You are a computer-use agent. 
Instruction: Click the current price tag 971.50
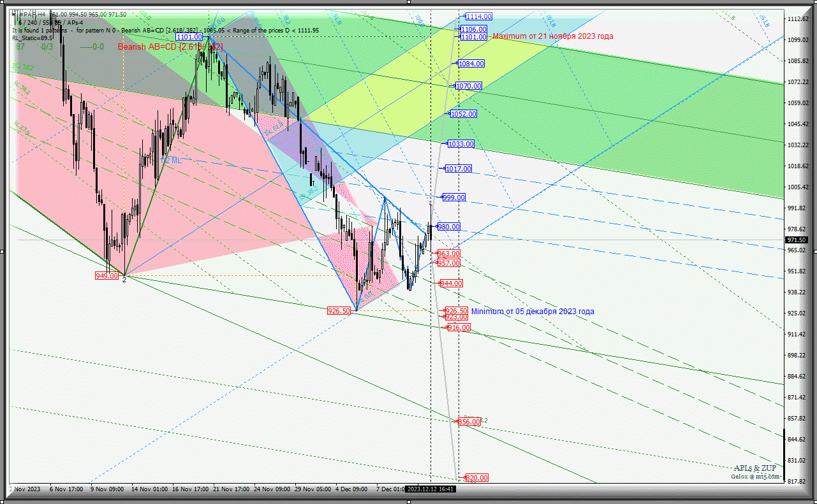(x=796, y=240)
